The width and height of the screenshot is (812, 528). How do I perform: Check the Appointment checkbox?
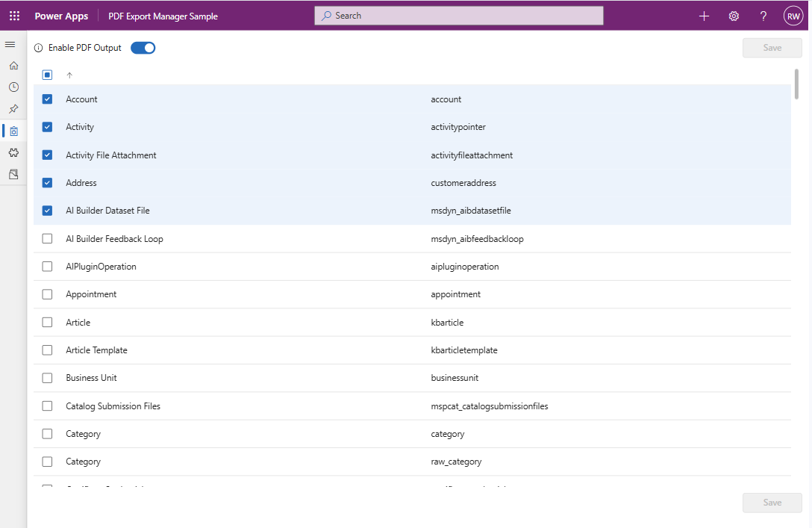pyautogui.click(x=47, y=294)
